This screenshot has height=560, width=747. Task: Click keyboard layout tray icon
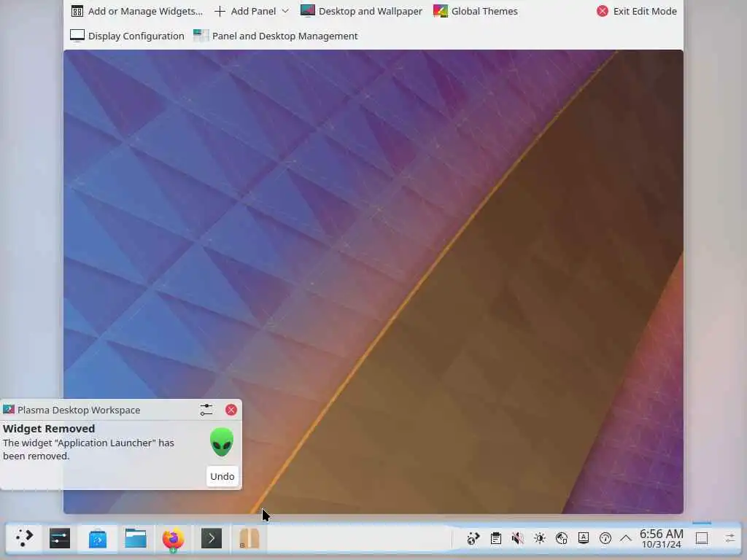click(x=584, y=539)
